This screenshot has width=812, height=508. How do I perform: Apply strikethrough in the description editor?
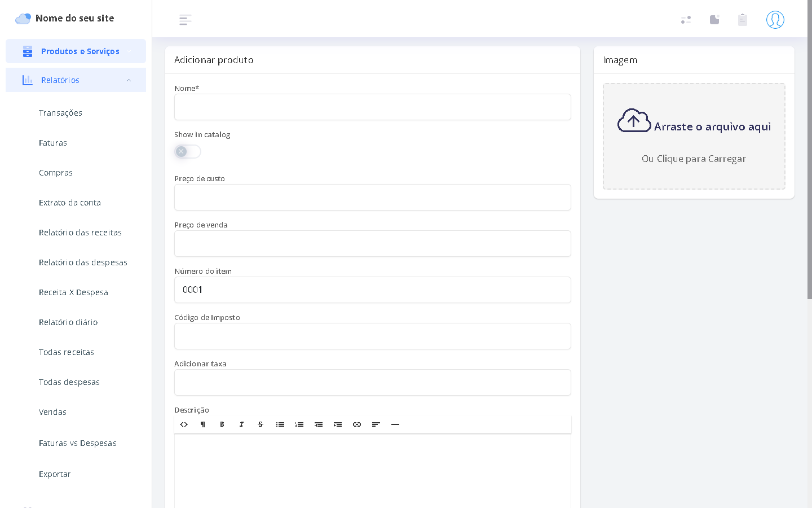(x=261, y=424)
